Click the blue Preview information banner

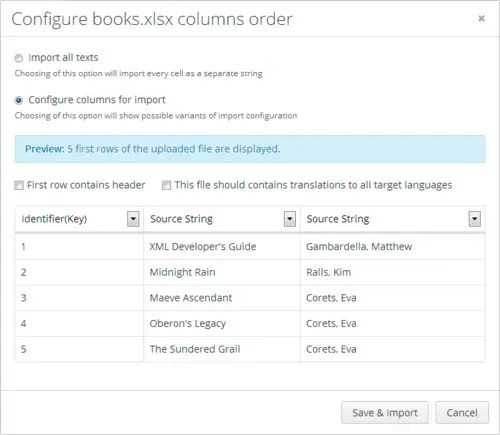tap(250, 149)
